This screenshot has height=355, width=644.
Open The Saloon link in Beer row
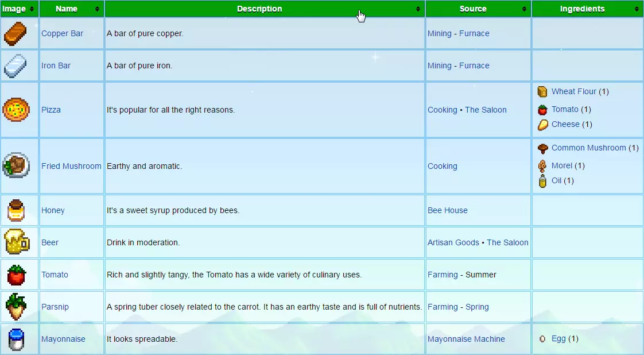[507, 242]
